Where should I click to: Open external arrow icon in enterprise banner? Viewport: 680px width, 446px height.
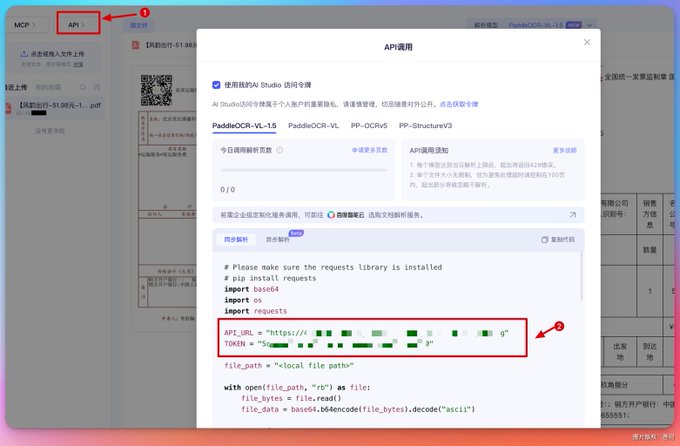(x=573, y=215)
